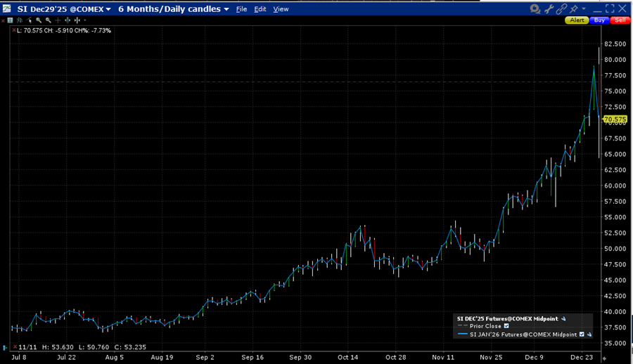Click the Prior Close legend label
The width and height of the screenshot is (633, 364).
point(485,326)
